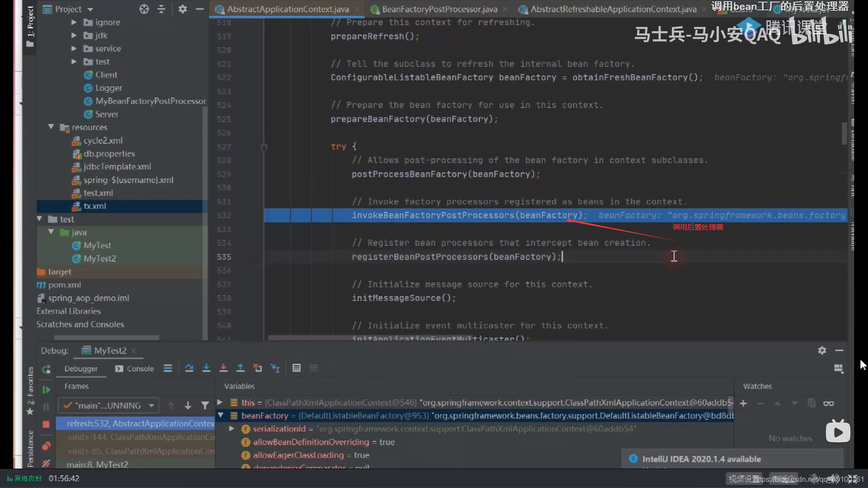Click the Rerun MyTest2 debug icon

[46, 369]
